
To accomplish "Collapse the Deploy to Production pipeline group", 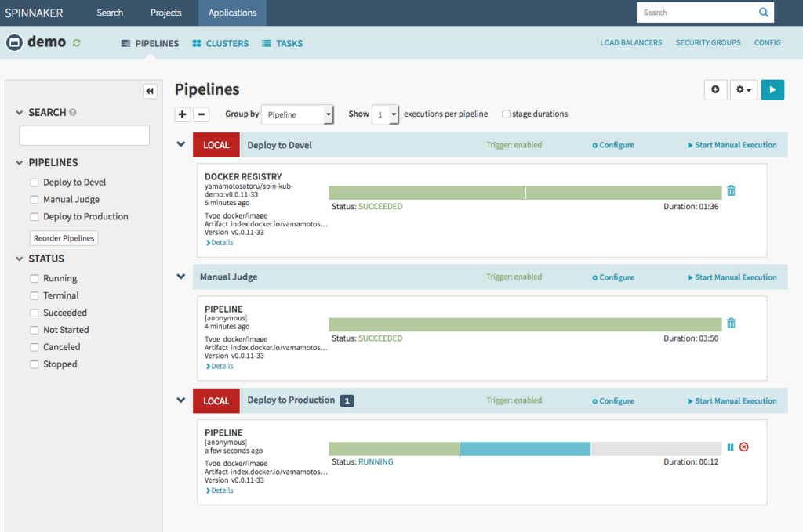I will click(181, 400).
